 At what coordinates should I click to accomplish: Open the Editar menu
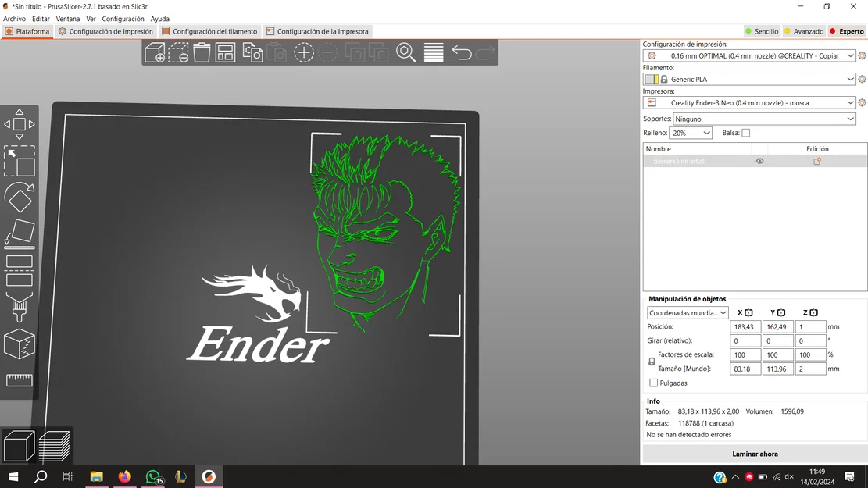[x=41, y=19]
